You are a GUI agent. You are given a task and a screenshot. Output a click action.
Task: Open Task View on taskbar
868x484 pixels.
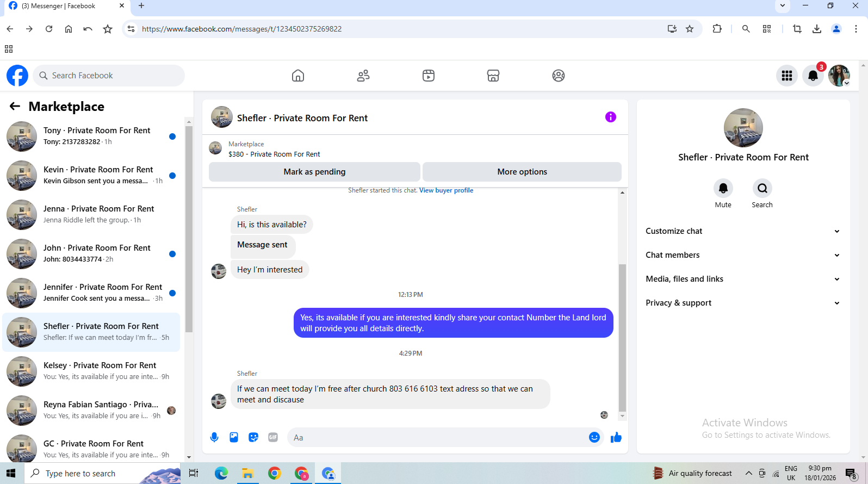point(194,473)
